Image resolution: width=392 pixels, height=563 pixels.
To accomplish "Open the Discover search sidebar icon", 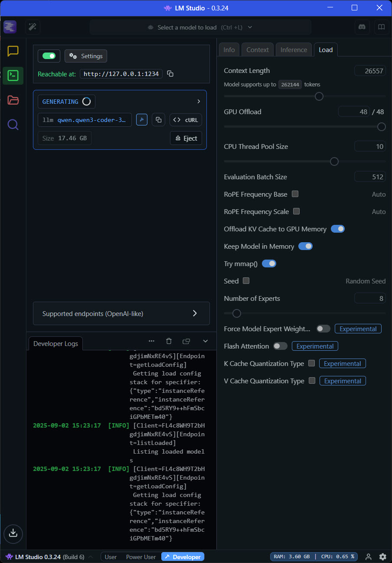I will point(13,125).
